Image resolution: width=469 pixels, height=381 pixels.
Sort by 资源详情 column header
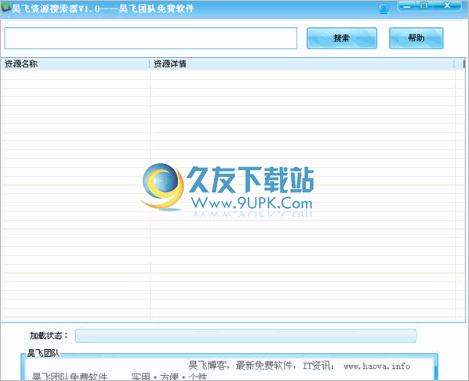coord(302,64)
